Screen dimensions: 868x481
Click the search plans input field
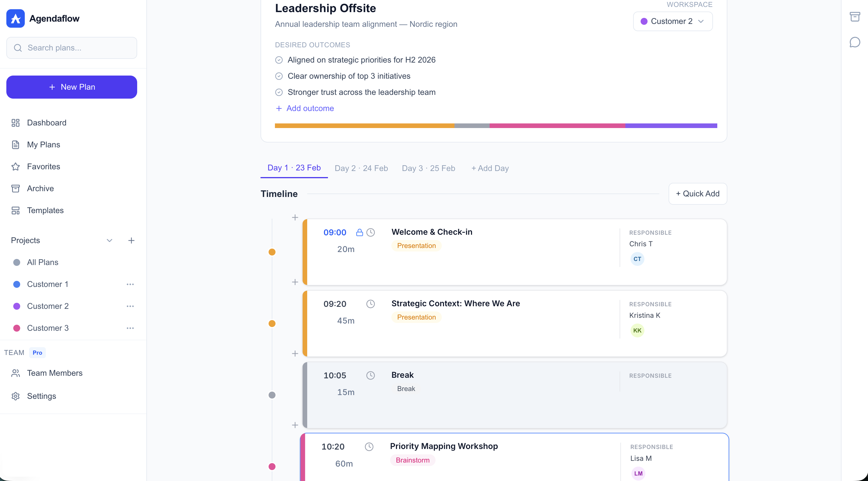(71, 48)
